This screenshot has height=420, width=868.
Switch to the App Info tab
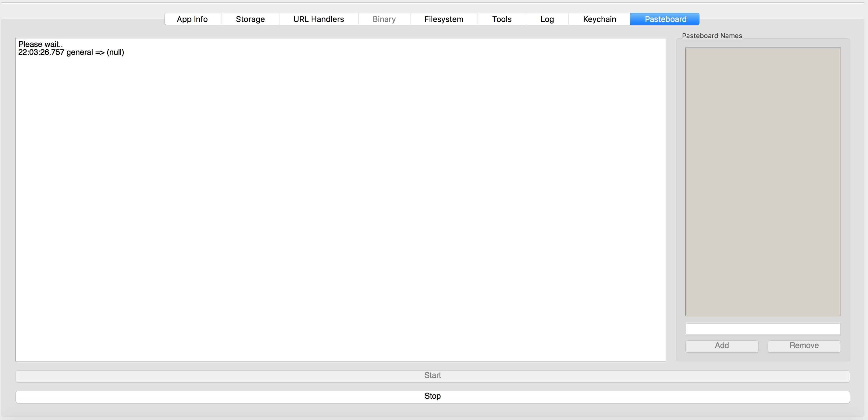tap(193, 19)
